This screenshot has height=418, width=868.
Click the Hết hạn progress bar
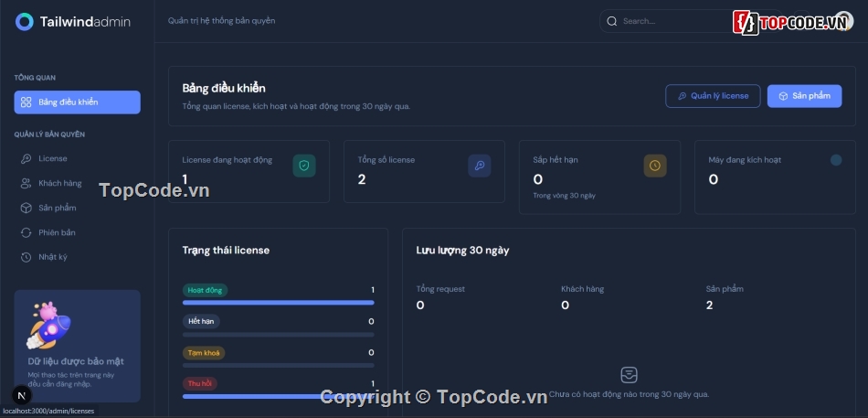pyautogui.click(x=279, y=334)
